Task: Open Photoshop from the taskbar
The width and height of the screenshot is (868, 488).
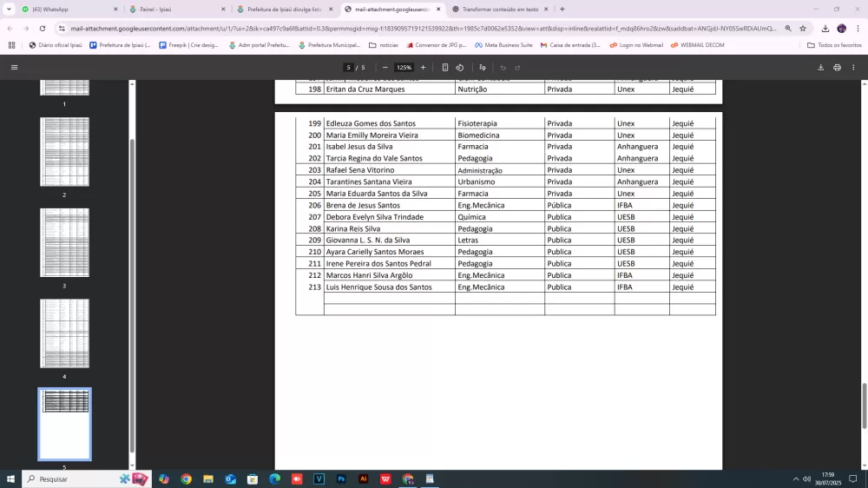Action: click(341, 478)
